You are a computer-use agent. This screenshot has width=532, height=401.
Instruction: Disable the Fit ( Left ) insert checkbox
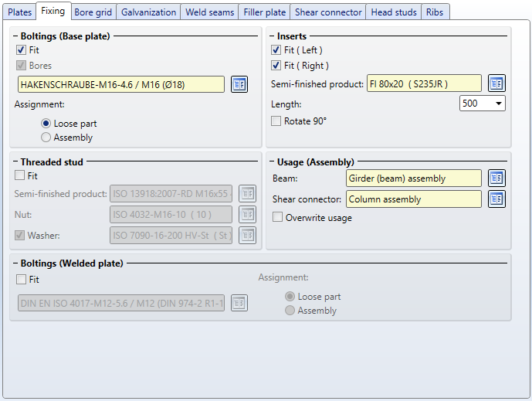point(276,50)
